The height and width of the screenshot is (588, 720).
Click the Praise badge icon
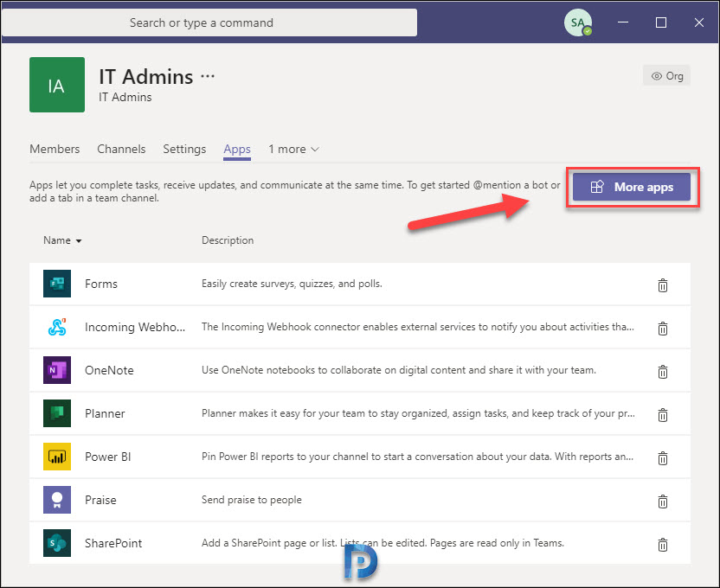coord(57,500)
